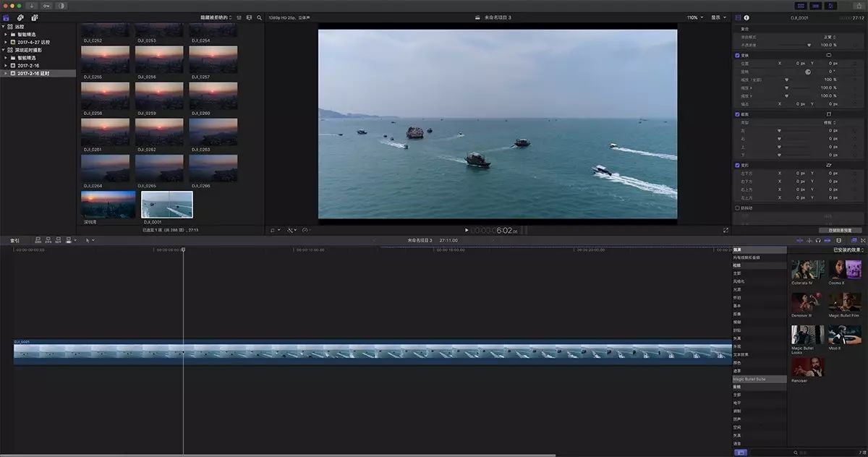The image size is (868, 457).
Task: Click the import media arrow icon
Action: 32,6
